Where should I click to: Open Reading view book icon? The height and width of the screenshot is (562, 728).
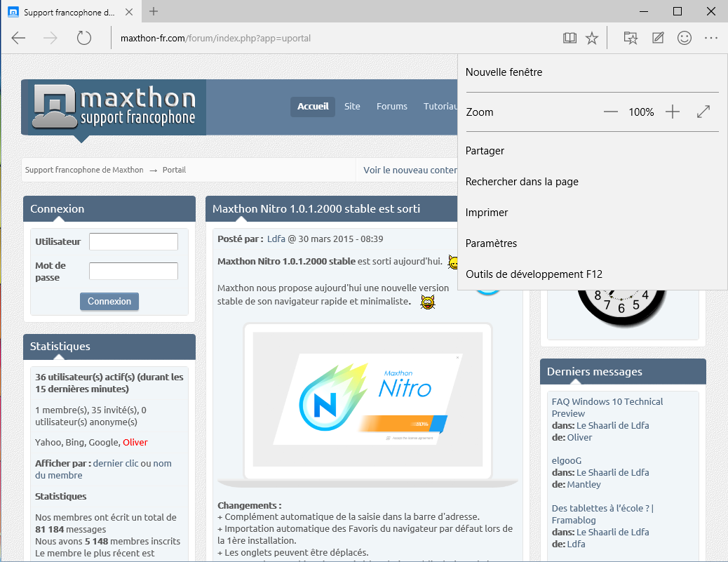pyautogui.click(x=569, y=38)
